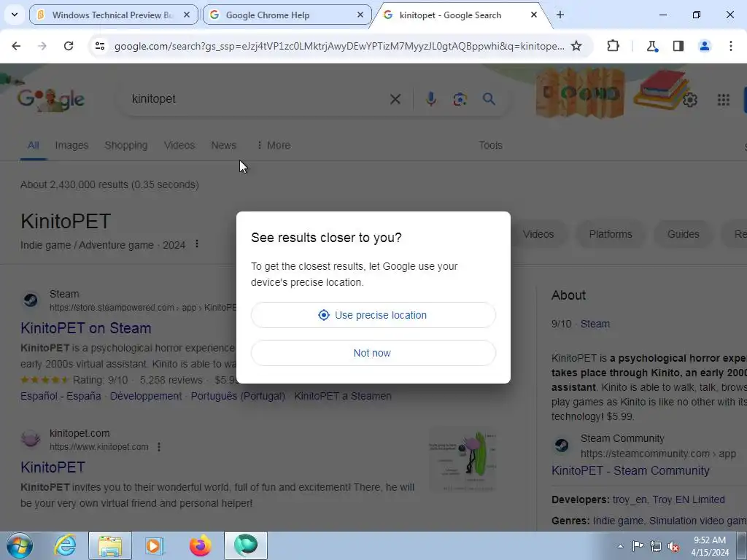Open a new tab with plus button
Screen dimensions: 747x560
[560, 15]
